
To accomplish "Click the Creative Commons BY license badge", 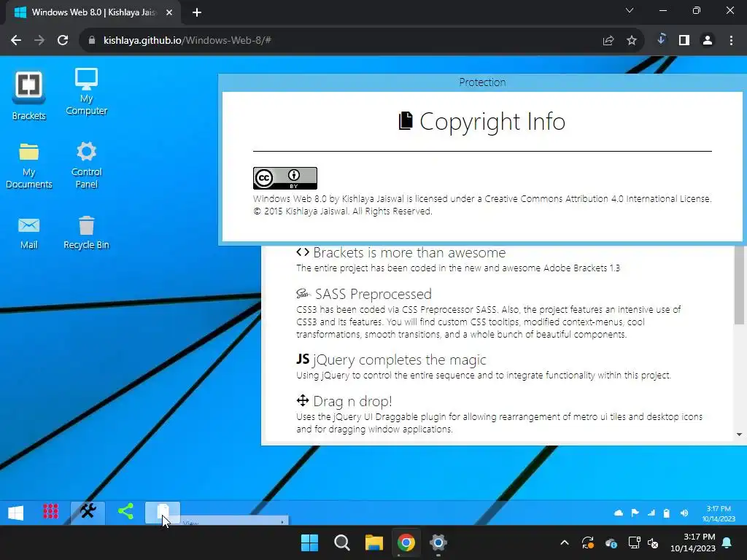I will [x=285, y=178].
